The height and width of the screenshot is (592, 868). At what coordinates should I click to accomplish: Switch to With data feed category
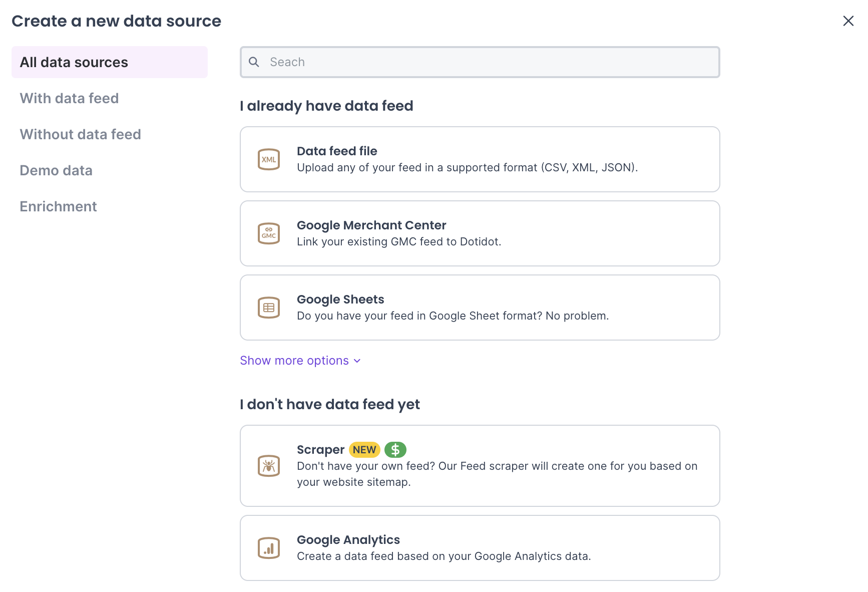pyautogui.click(x=69, y=98)
